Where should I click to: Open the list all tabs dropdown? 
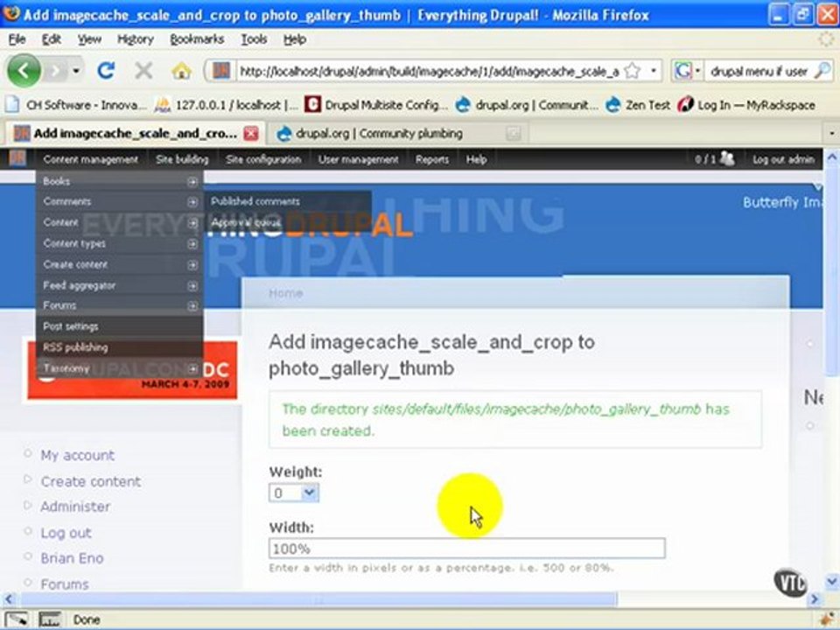point(831,133)
